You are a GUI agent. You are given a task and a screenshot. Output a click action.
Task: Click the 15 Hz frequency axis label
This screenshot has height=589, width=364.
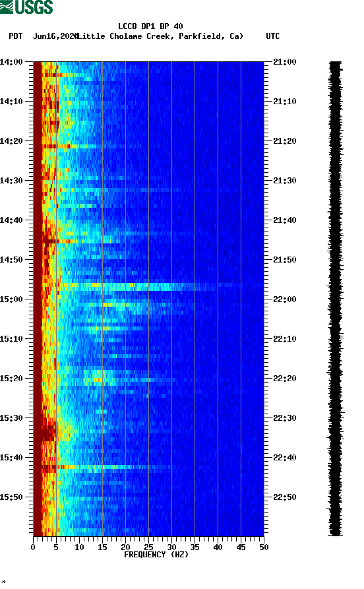point(102,547)
